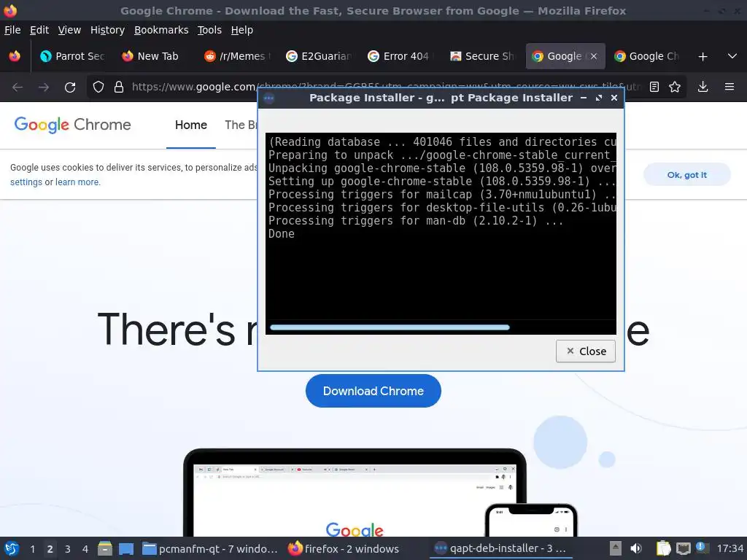The image size is (747, 560).
Task: Switch to Parrot Sec tab
Action: 72,56
